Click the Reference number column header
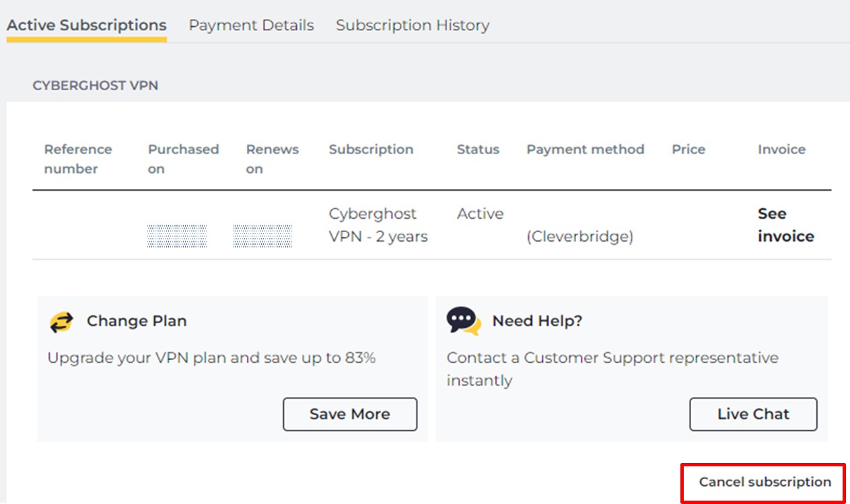This screenshot has width=850, height=504. tap(79, 159)
